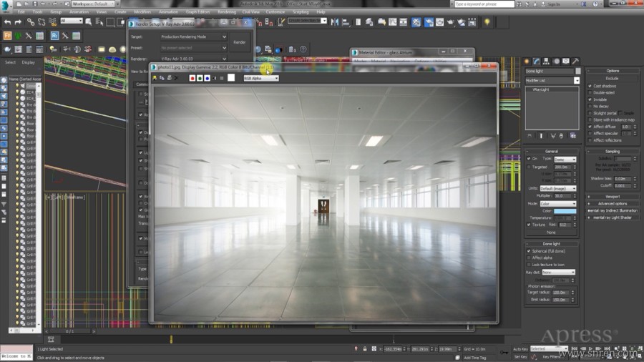Screen dimensions: 644x362
Task: Open the Create command panel tab
Action: pyautogui.click(x=527, y=61)
